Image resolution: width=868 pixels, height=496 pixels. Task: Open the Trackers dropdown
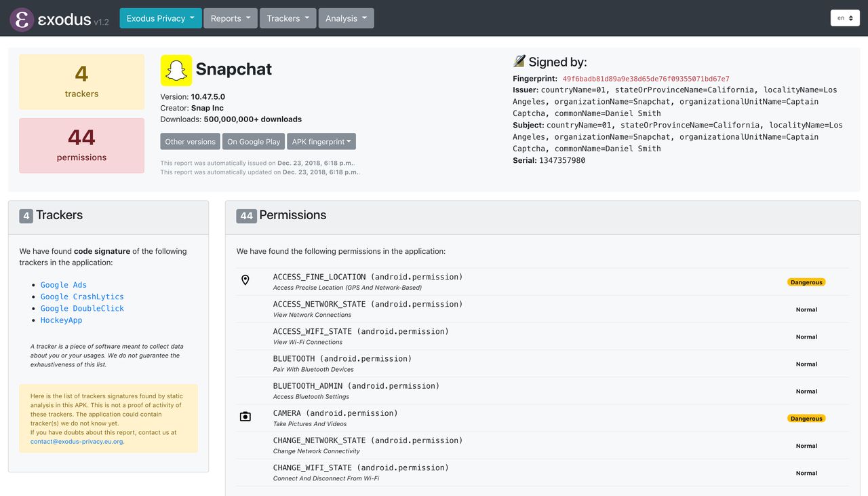[x=288, y=18]
